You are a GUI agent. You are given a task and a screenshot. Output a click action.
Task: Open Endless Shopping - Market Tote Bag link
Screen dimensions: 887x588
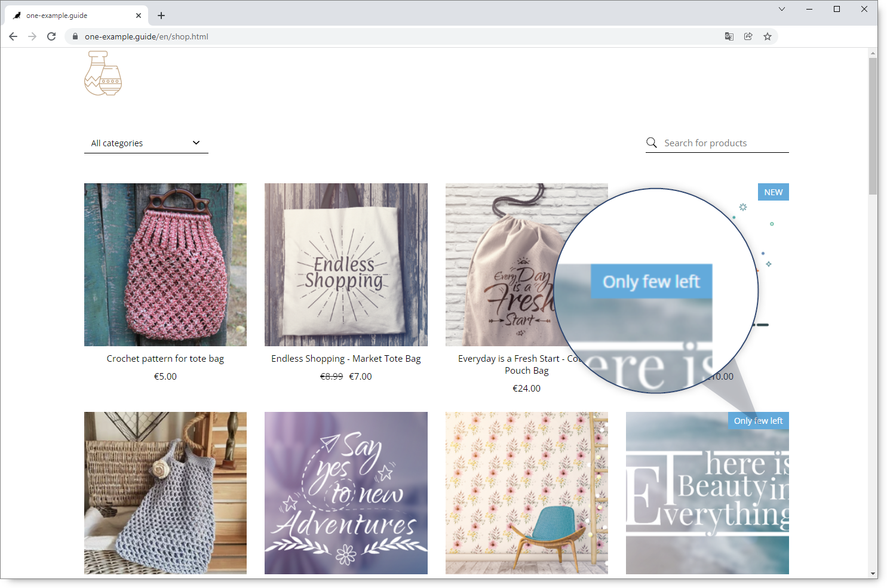click(x=346, y=359)
